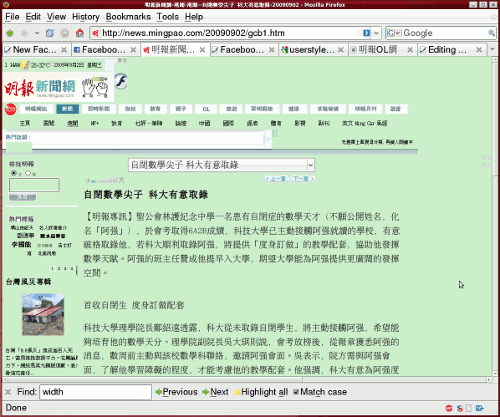Open the address bar history dropdown
Image resolution: width=500 pixels, height=417 pixels.
tap(376, 33)
